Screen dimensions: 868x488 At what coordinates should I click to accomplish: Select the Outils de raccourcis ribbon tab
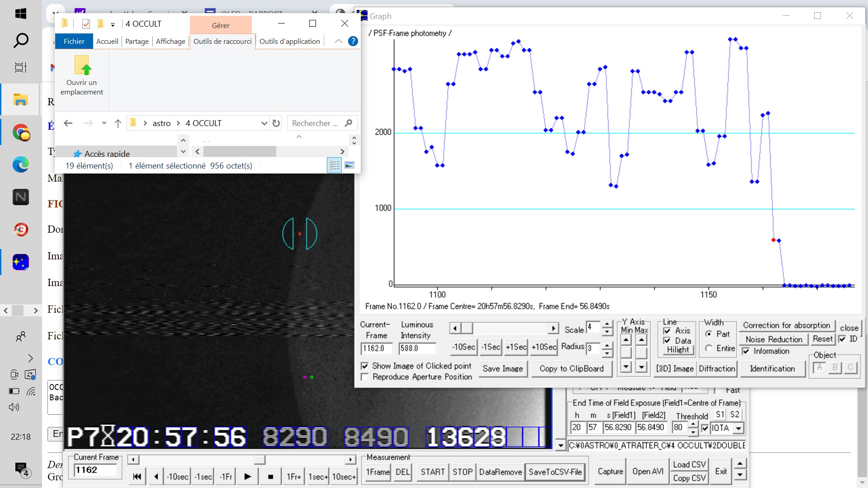[222, 41]
